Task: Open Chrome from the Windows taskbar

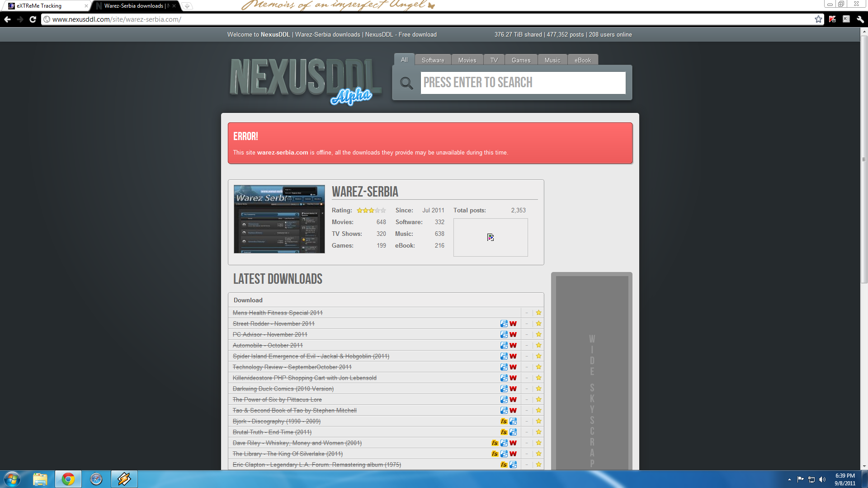Action: [68, 479]
